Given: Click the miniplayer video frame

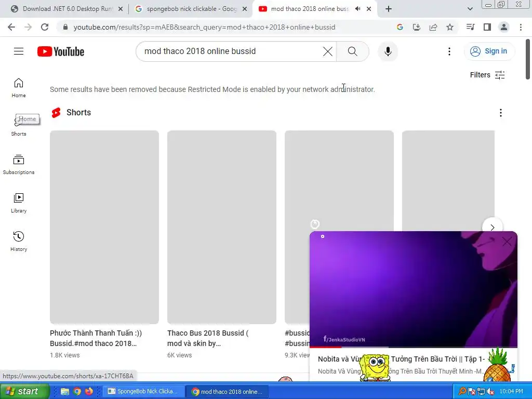Looking at the screenshot, I should coord(414,289).
